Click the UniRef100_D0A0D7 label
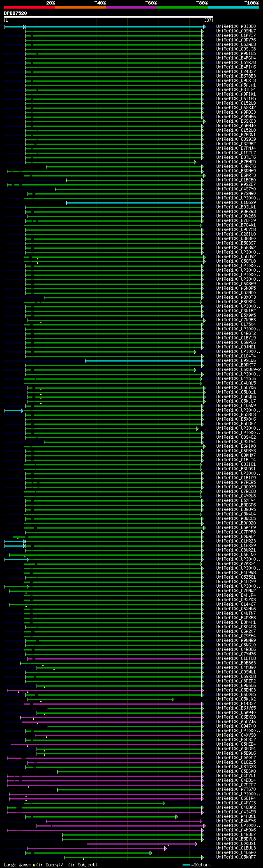The width and height of the screenshot is (263, 868). (x=236, y=758)
